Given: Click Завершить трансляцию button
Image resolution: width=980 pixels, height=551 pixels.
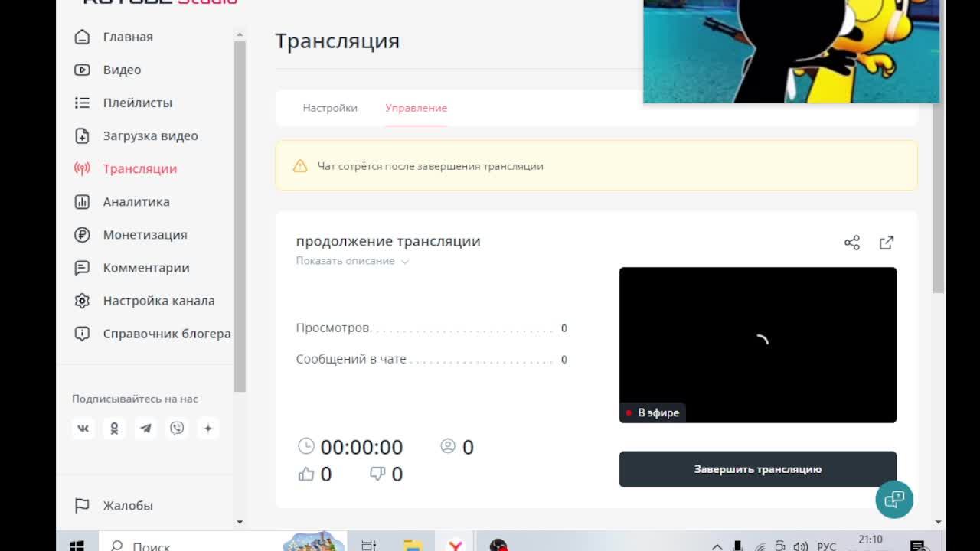Looking at the screenshot, I should coord(758,469).
